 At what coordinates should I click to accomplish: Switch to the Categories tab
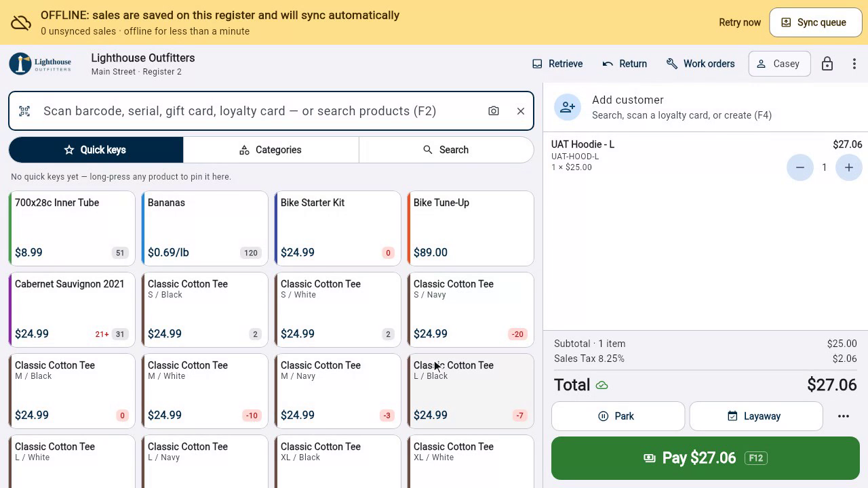[271, 150]
